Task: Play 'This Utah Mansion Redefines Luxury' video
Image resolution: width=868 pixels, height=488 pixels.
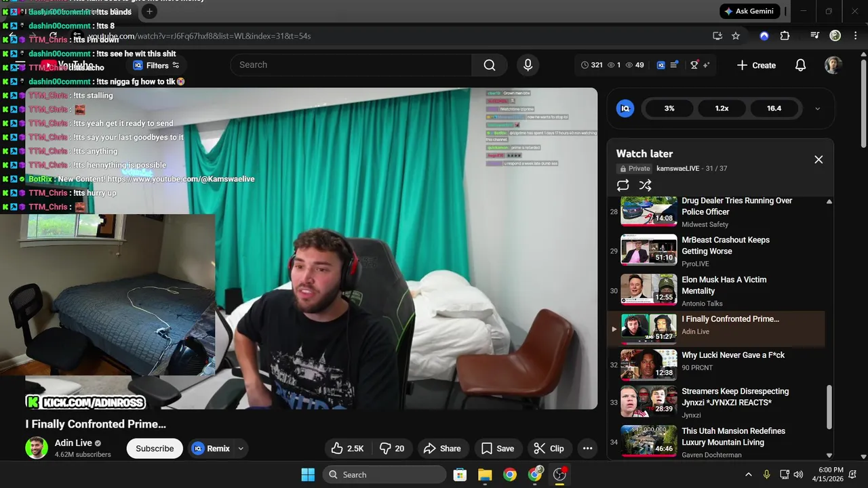Action: point(716,441)
